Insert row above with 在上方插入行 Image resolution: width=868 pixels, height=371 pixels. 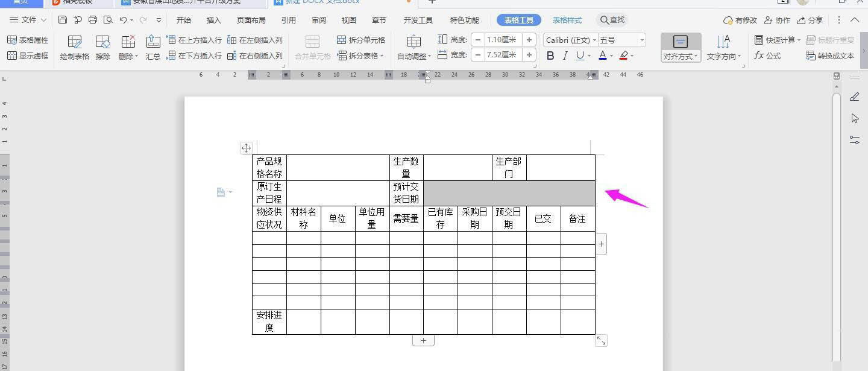pos(194,40)
